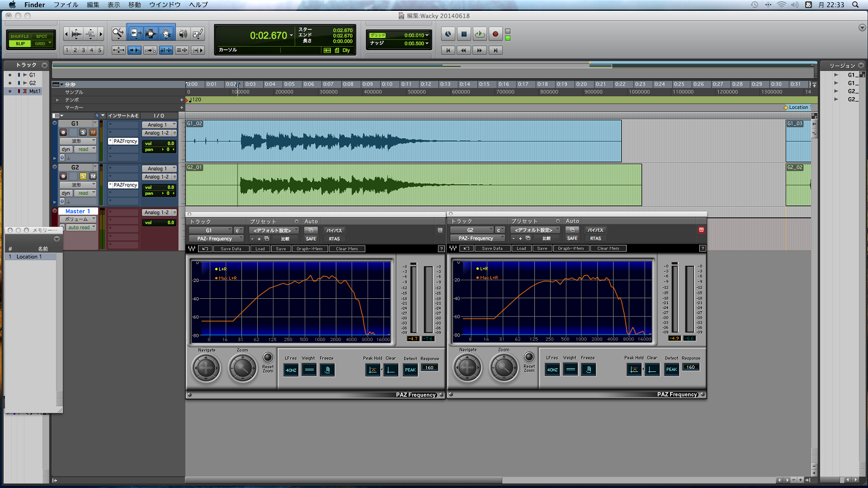Toggle Mute on track G1

pyautogui.click(x=93, y=132)
